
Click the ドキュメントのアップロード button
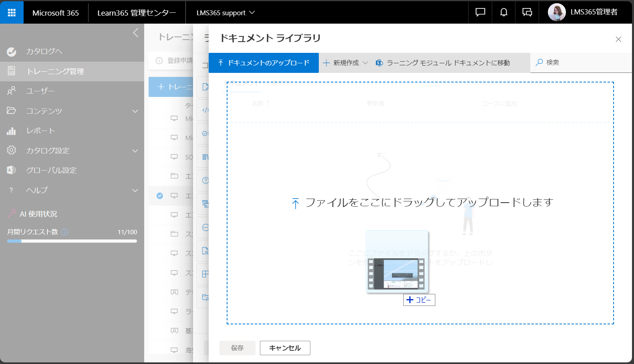(x=264, y=63)
